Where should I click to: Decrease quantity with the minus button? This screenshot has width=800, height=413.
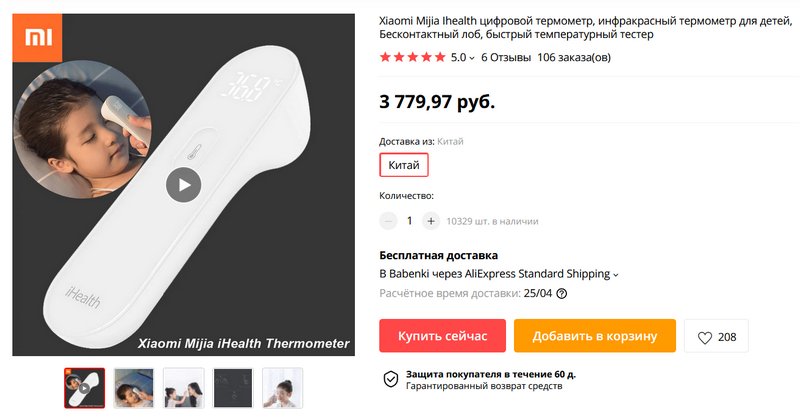388,221
